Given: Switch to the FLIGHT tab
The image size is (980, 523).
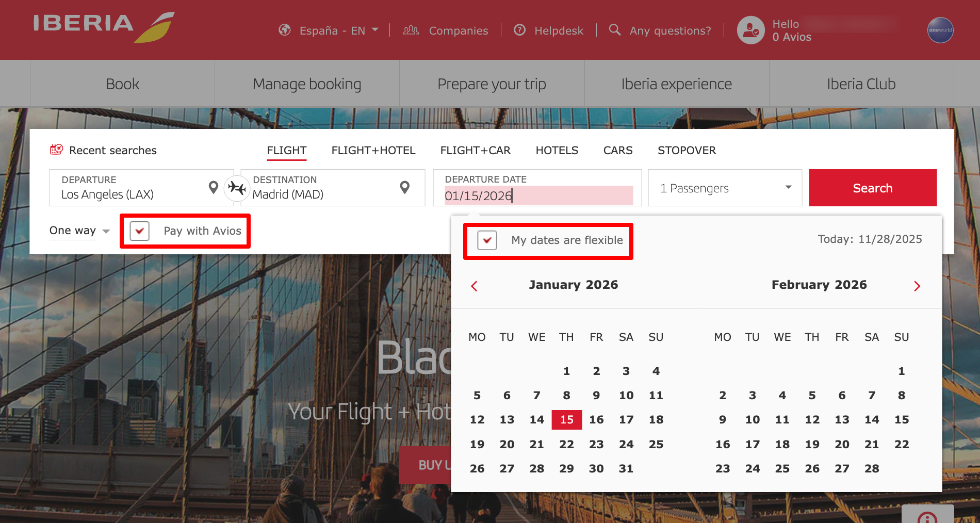Looking at the screenshot, I should click(287, 150).
